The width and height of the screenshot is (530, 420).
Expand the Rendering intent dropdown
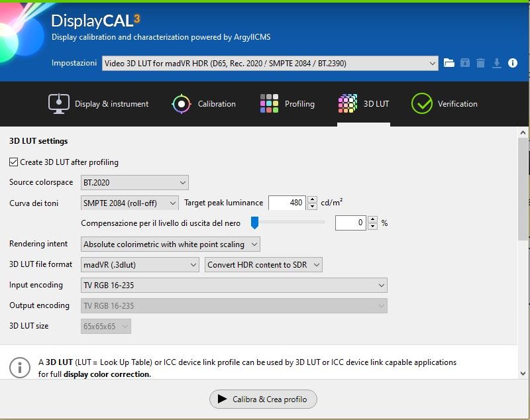coord(170,244)
